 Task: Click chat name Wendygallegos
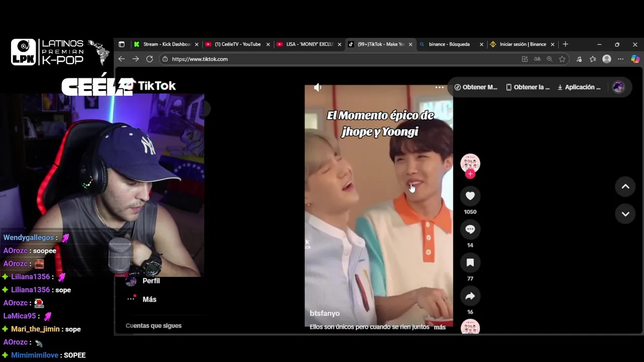29,237
